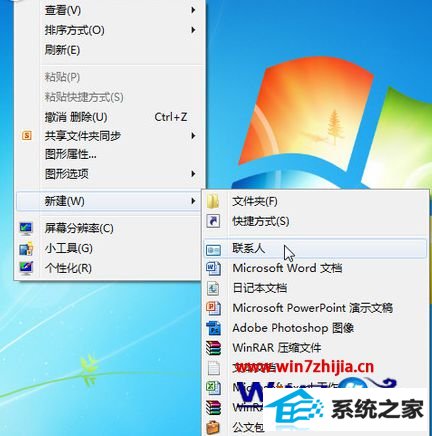The width and height of the screenshot is (432, 436).
Task: Click the PowerPoint presentation icon
Action: [213, 308]
